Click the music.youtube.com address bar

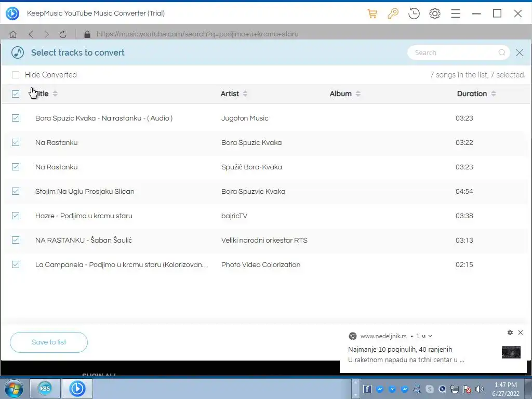(197, 34)
